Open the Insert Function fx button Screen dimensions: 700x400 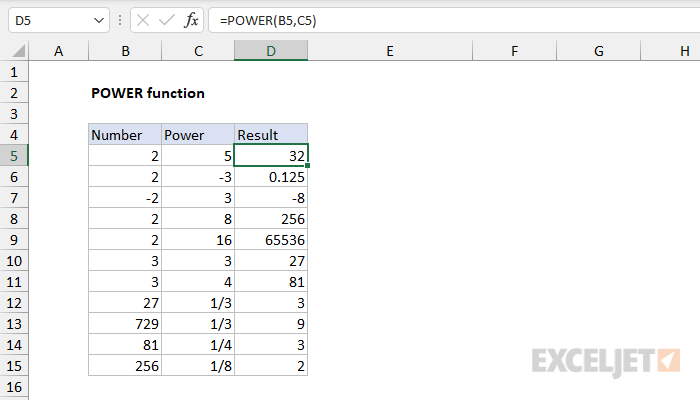(x=191, y=20)
